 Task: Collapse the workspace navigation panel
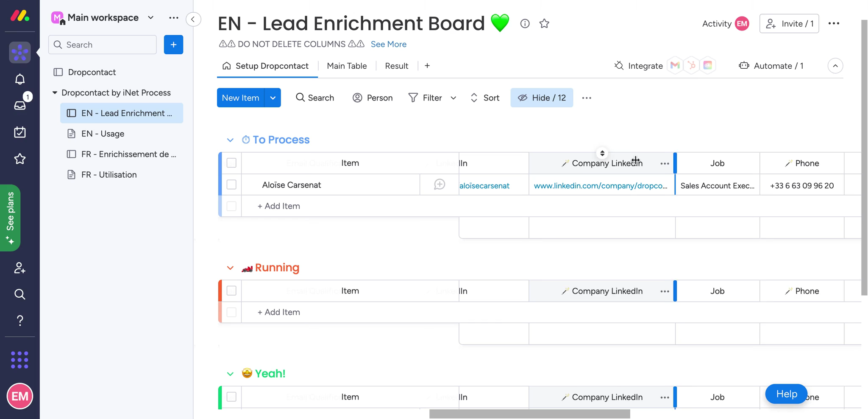(x=193, y=19)
